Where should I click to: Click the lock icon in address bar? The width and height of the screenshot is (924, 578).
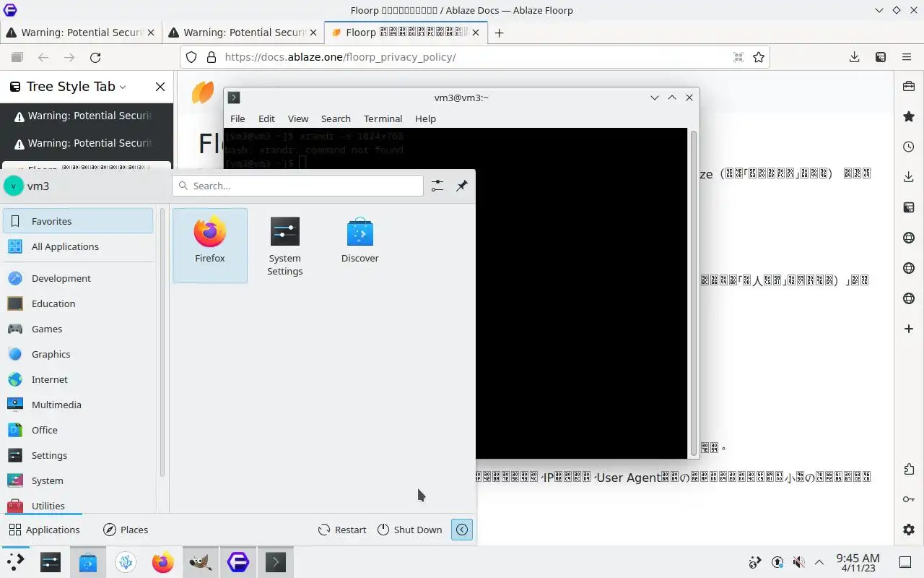pyautogui.click(x=212, y=57)
